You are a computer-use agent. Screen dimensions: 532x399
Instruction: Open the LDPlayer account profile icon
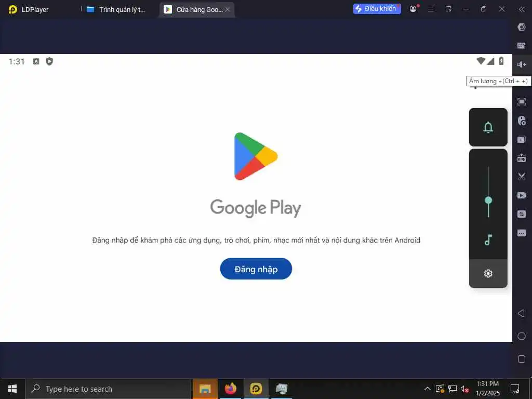(413, 9)
